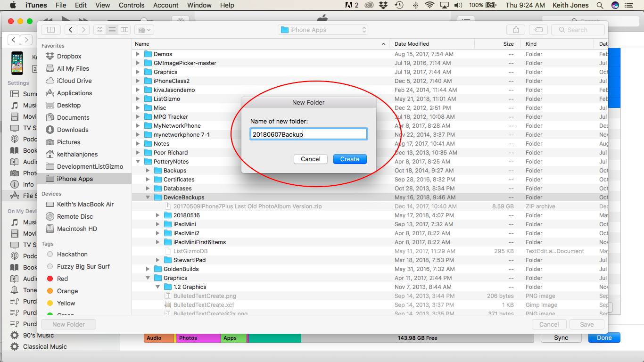Screen dimensions: 644x362
Task: Select the GoldenBuilds folder row
Action: pos(370,269)
